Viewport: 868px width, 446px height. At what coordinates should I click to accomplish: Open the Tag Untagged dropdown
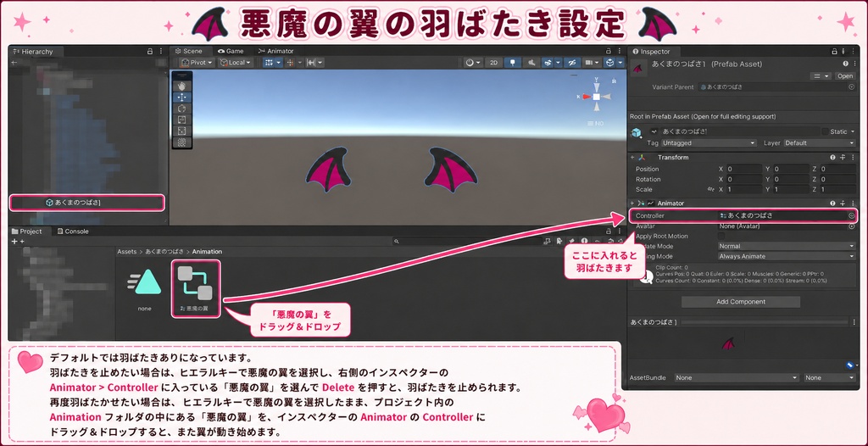pos(708,143)
